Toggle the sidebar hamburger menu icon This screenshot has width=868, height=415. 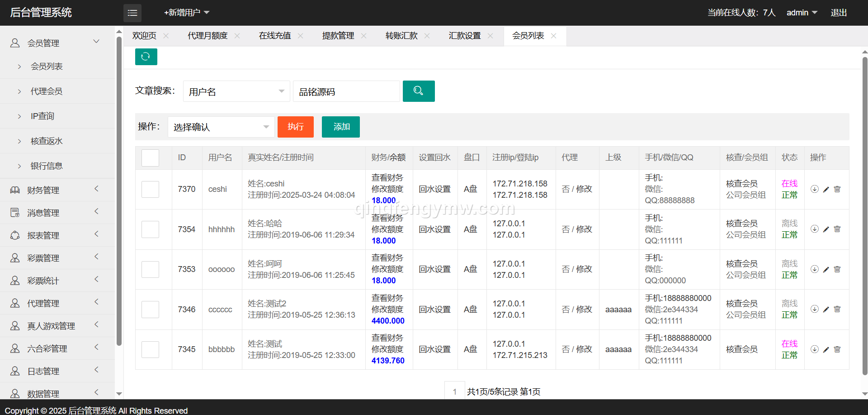pyautogui.click(x=132, y=13)
